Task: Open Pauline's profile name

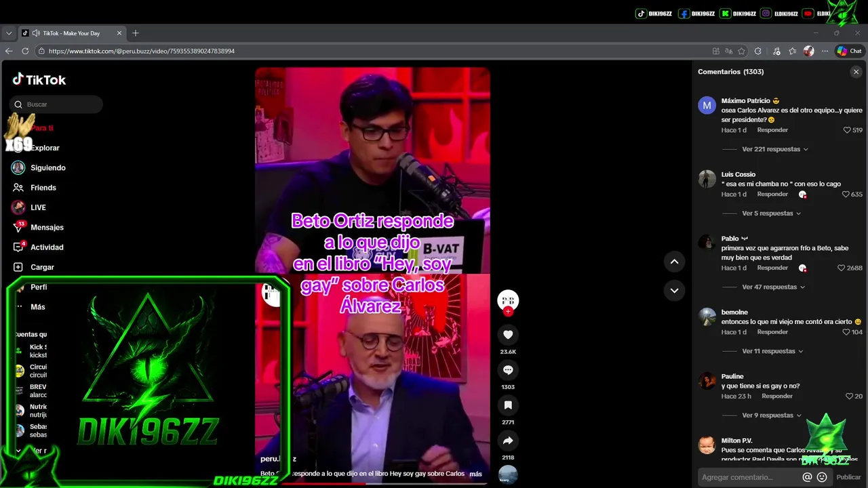Action: [x=732, y=377]
